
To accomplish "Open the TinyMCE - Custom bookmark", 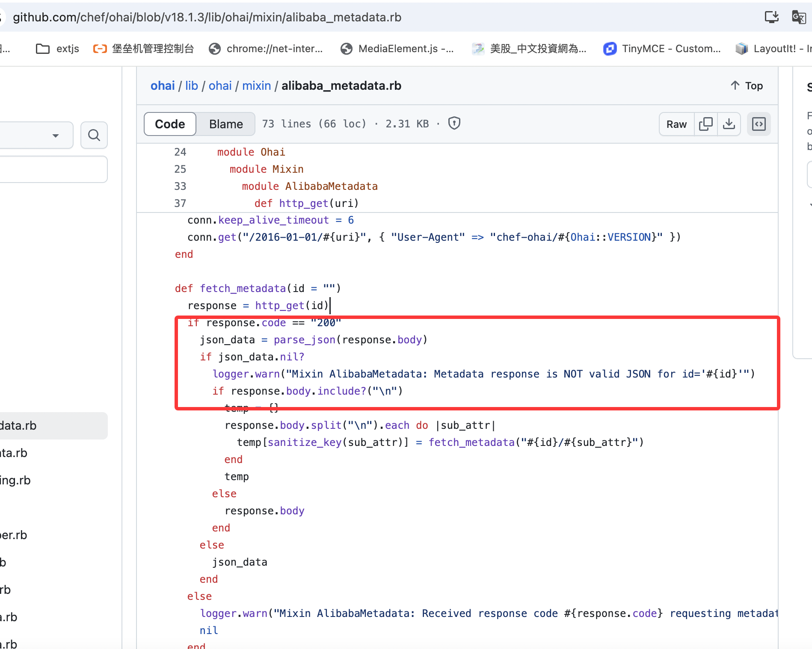I will click(x=662, y=49).
